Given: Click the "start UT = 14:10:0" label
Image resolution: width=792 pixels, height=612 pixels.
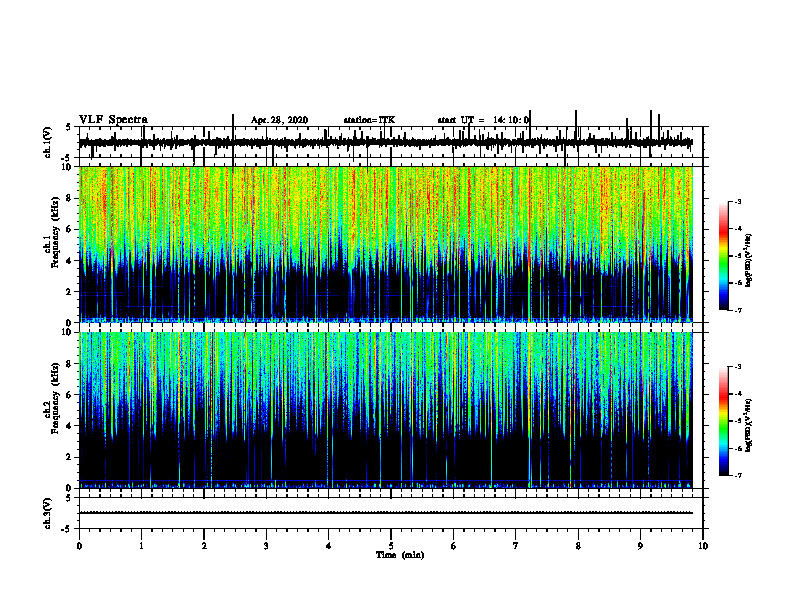Looking at the screenshot, I should click(x=483, y=120).
